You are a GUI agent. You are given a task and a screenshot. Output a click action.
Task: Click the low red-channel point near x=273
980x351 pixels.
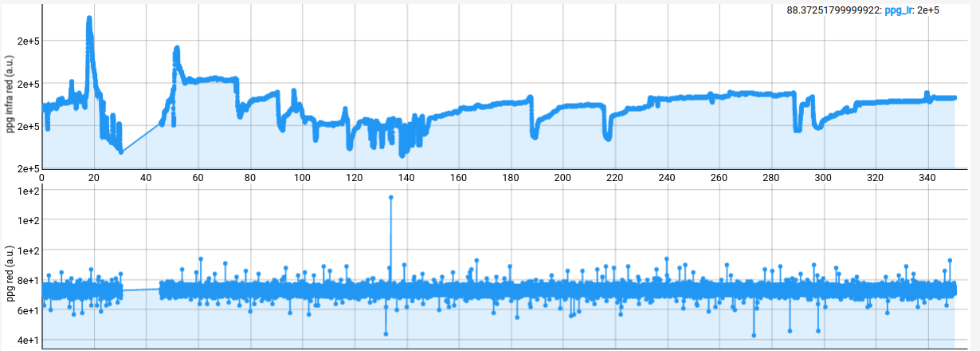(x=754, y=335)
